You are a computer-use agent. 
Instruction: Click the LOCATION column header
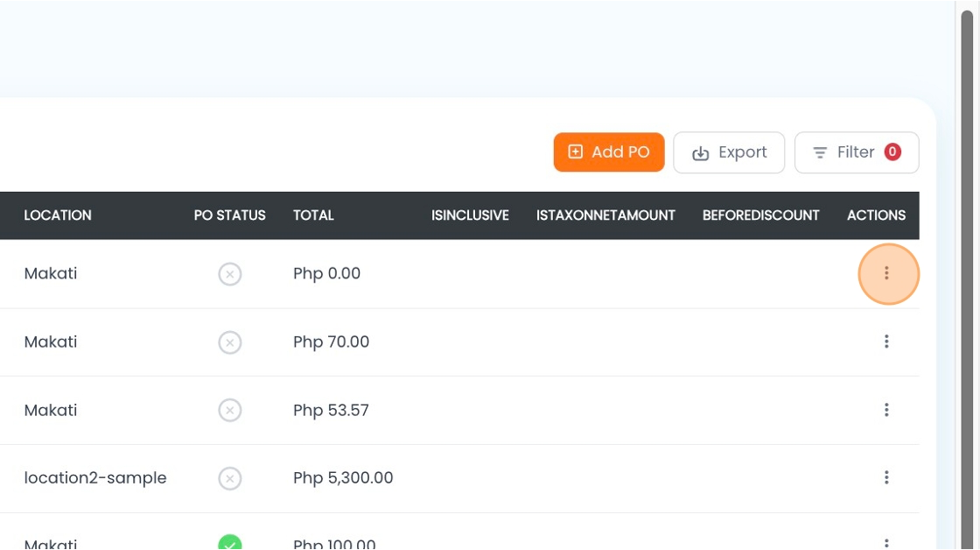coord(58,215)
